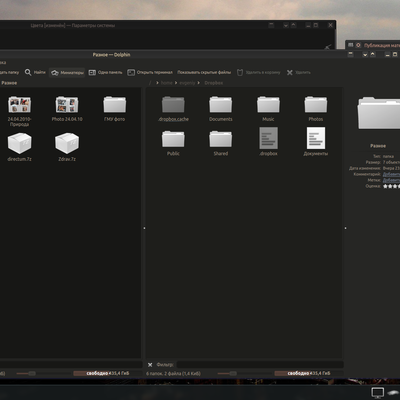This screenshot has height=400, width=400.
Task: Select the Документы file icon
Action: pos(316,138)
